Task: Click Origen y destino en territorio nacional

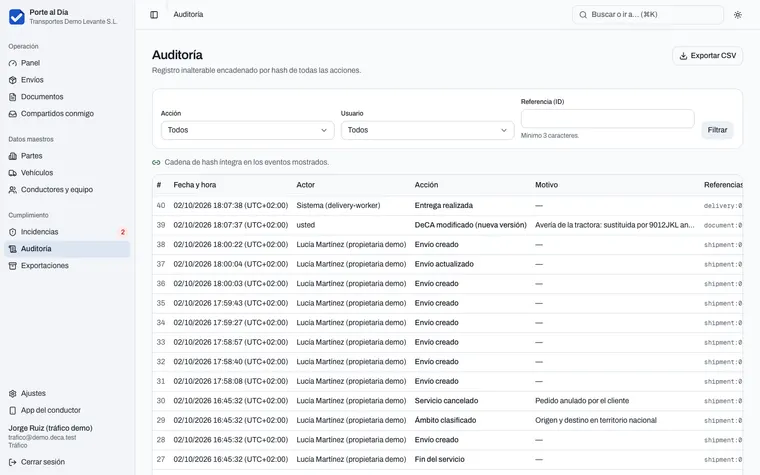Action: tap(596, 420)
